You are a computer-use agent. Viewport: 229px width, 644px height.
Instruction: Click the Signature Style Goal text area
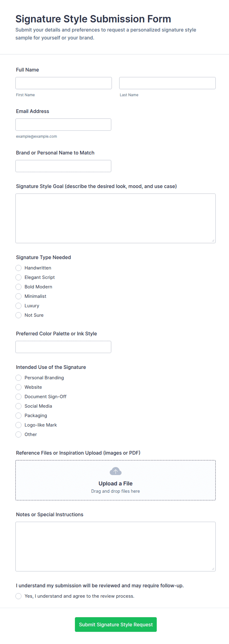coord(115,218)
